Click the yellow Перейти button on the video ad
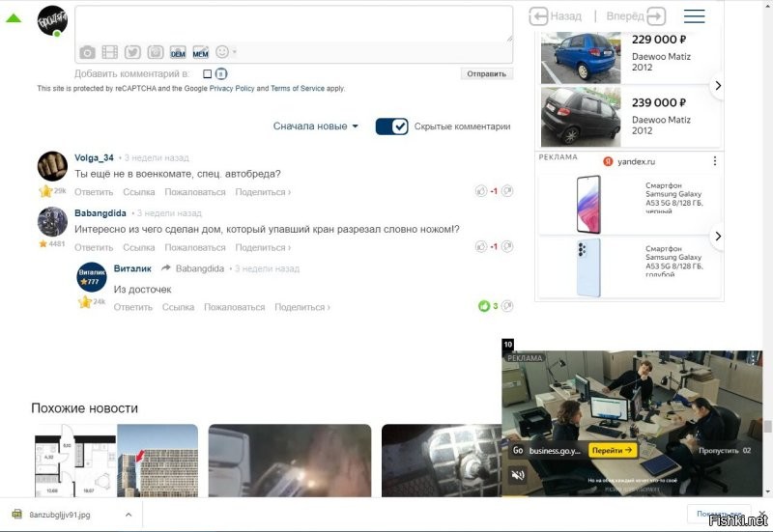This screenshot has width=773, height=532. click(613, 450)
